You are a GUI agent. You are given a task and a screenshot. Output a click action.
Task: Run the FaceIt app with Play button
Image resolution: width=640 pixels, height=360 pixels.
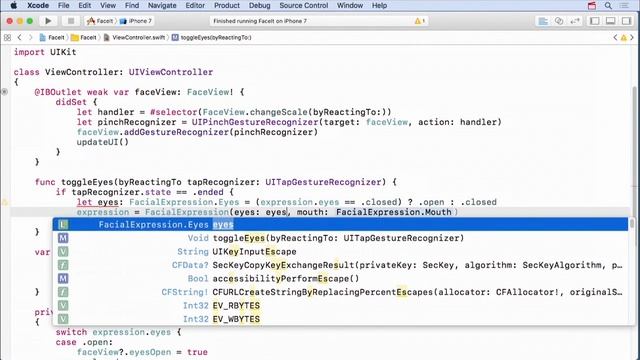[48, 21]
